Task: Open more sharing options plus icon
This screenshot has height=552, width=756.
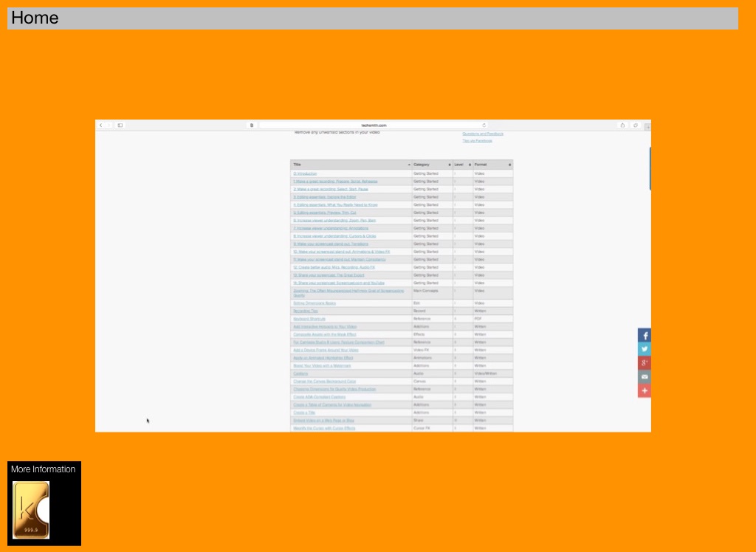Action: pyautogui.click(x=644, y=390)
